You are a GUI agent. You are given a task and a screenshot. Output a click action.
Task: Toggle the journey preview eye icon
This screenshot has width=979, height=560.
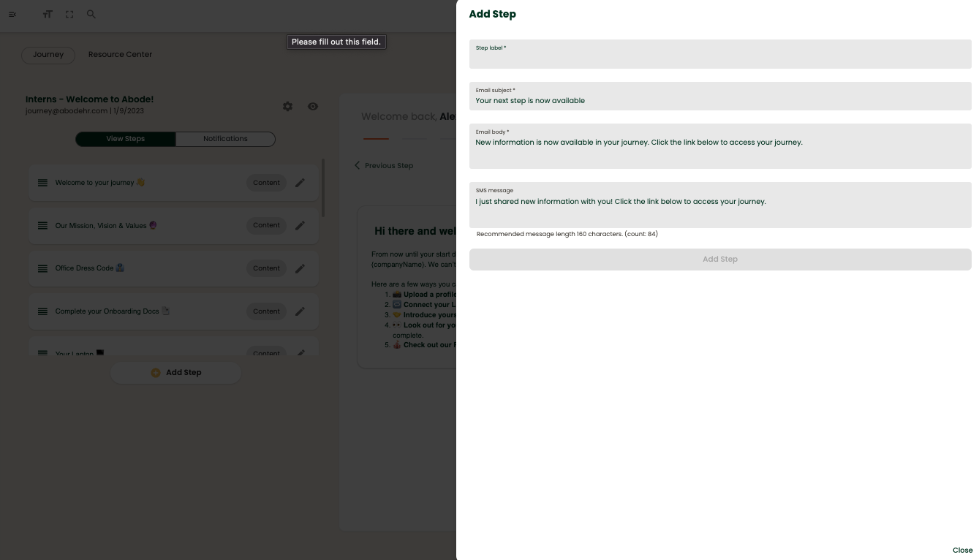[x=313, y=107]
